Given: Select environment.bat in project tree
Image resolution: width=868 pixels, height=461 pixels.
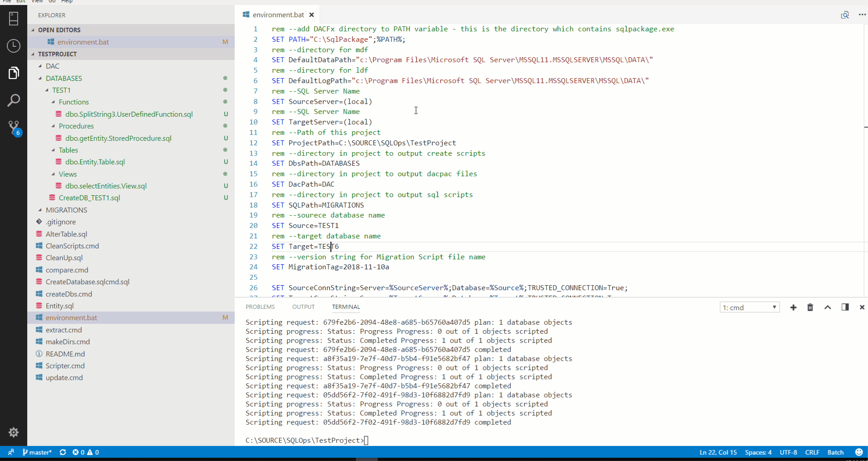Looking at the screenshot, I should click(x=131, y=318).
